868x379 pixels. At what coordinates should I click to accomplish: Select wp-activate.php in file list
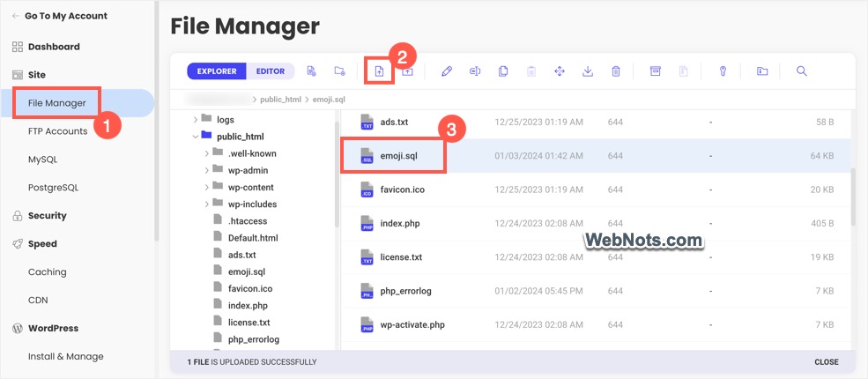(412, 324)
